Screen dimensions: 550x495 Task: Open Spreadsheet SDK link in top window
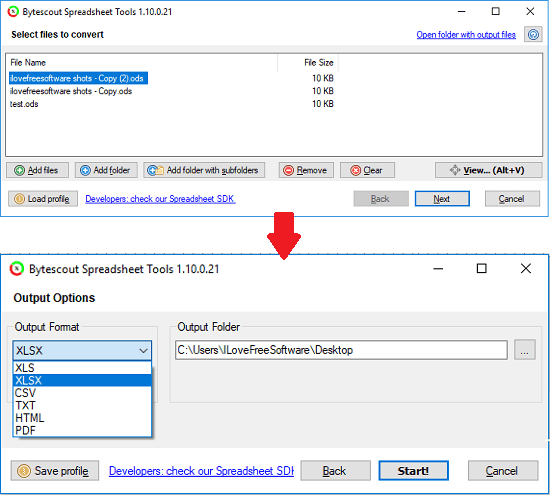(160, 199)
